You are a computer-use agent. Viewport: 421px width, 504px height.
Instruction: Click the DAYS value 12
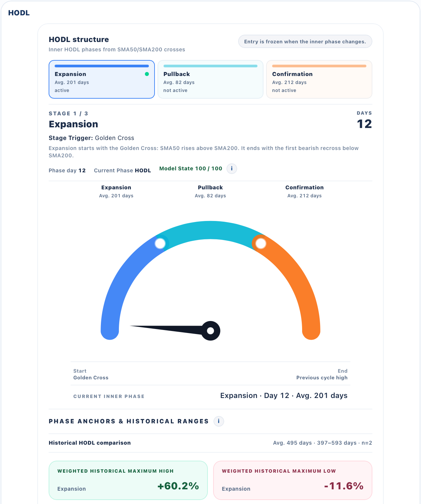point(364,124)
